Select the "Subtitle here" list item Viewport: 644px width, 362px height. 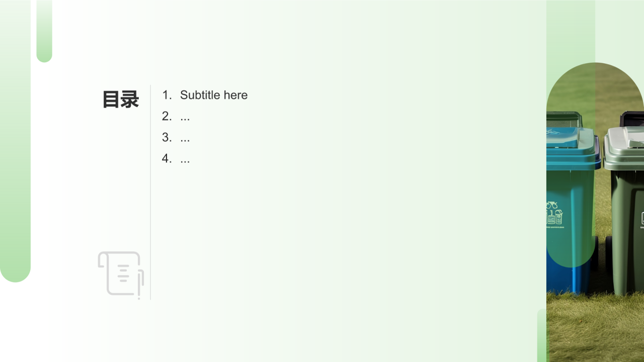[214, 95]
